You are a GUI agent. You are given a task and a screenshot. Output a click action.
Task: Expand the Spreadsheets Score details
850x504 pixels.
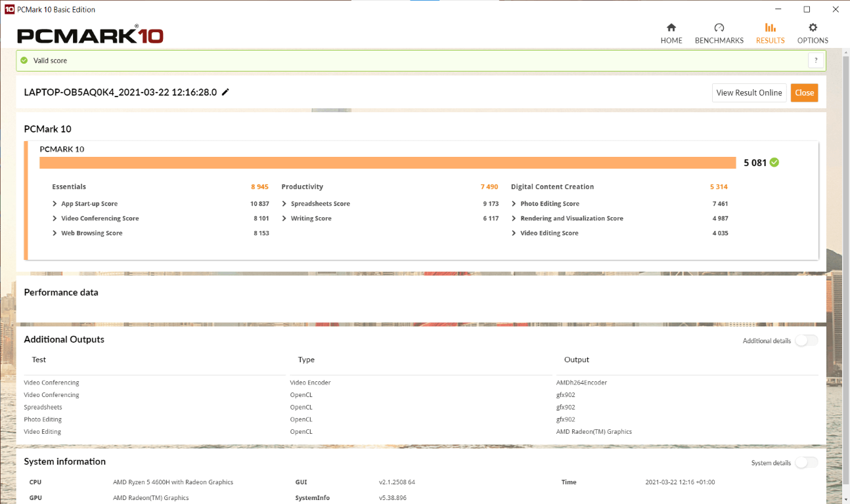pos(284,204)
